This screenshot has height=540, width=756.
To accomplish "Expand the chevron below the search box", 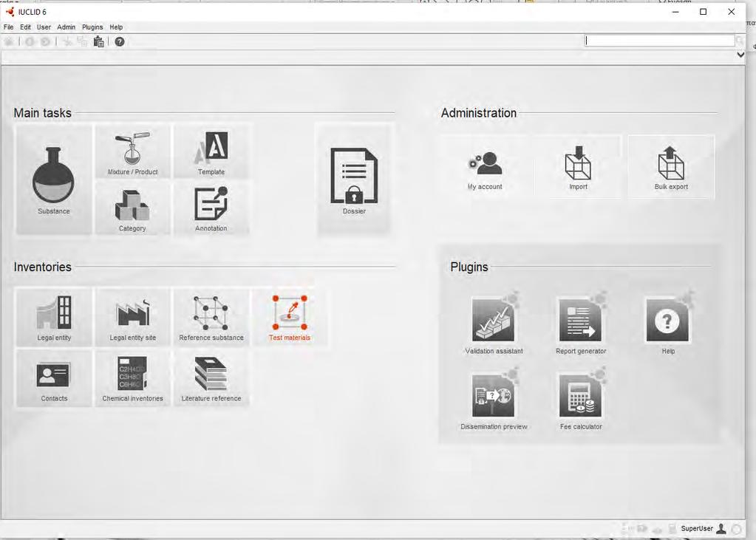I will [x=740, y=55].
